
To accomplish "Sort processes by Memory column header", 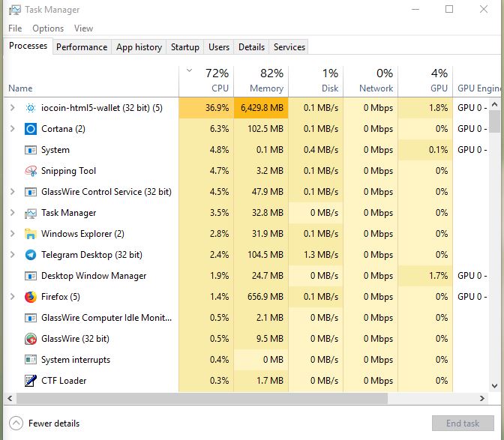I will [261, 81].
